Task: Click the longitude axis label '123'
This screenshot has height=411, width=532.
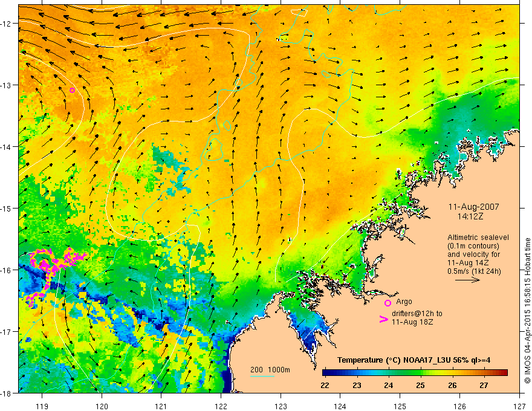Action: 281,406
